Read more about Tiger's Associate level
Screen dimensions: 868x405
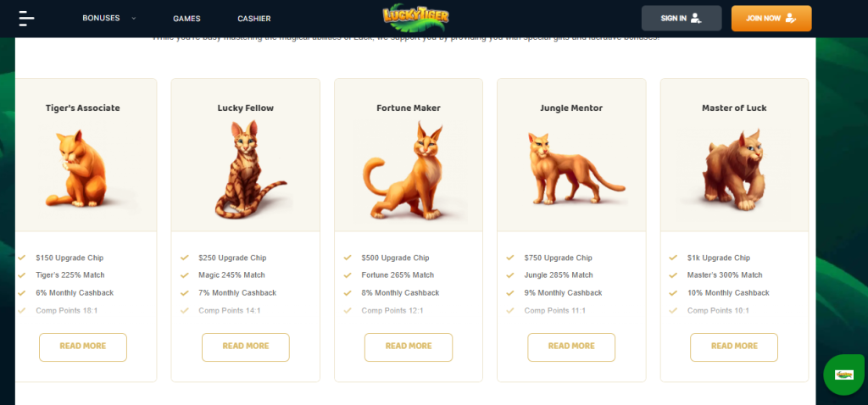coord(83,347)
